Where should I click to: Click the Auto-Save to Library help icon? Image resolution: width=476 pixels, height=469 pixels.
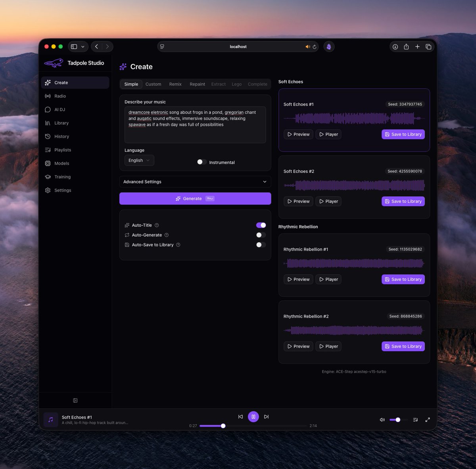(x=178, y=245)
